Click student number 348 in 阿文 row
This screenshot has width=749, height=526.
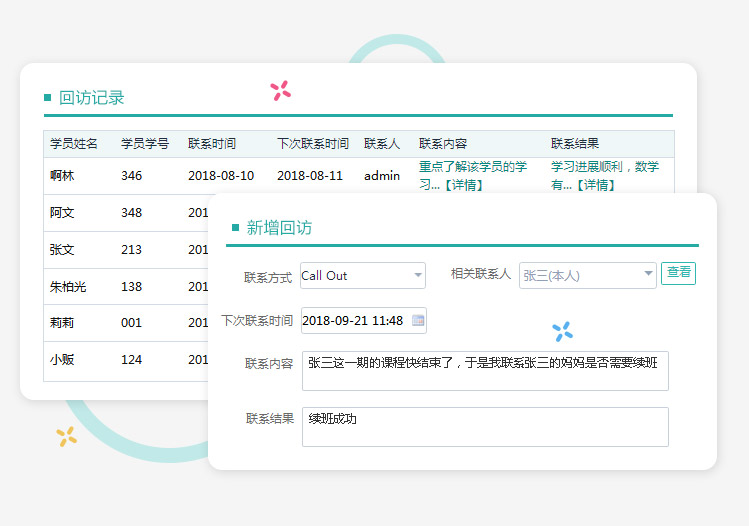point(132,213)
